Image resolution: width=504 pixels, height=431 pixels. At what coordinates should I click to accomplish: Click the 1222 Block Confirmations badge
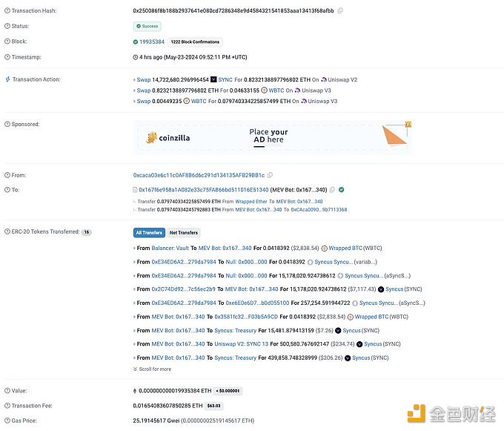coord(195,42)
